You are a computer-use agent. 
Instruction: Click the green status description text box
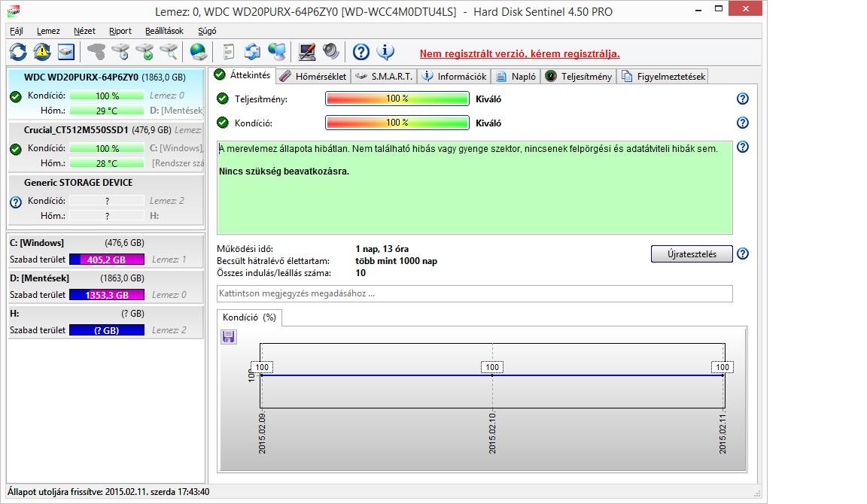(x=474, y=187)
